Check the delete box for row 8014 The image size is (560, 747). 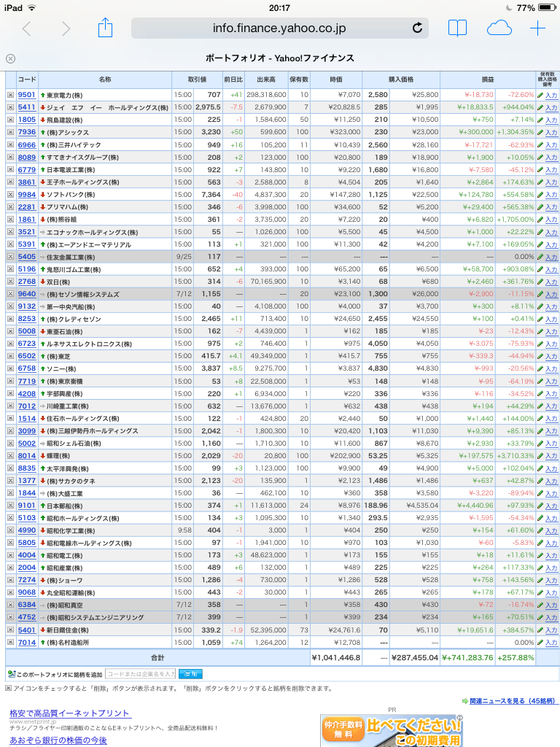click(10, 455)
